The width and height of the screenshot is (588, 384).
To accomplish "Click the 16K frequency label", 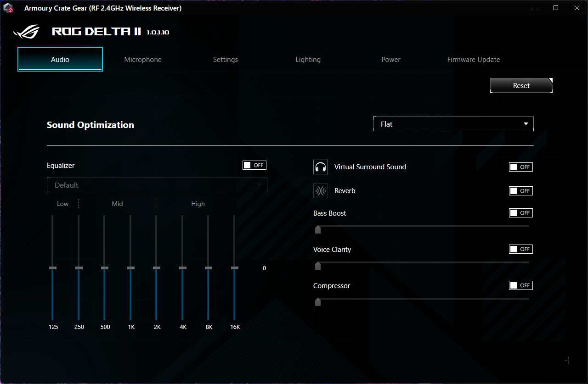I will (x=235, y=327).
